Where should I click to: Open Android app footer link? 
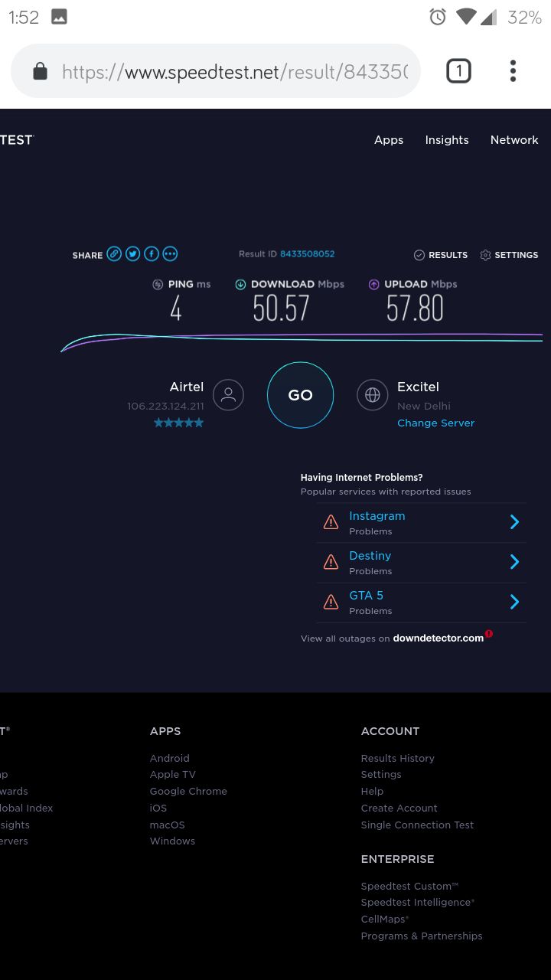pyautogui.click(x=170, y=758)
